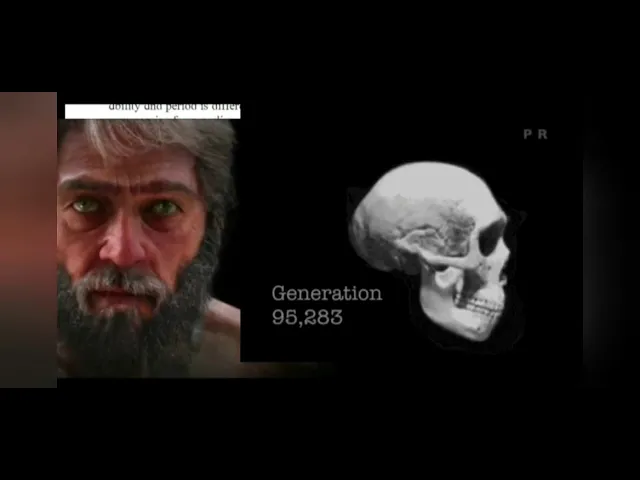Select the number '95,283'
Image resolution: width=640 pixels, height=480 pixels.
307,317
